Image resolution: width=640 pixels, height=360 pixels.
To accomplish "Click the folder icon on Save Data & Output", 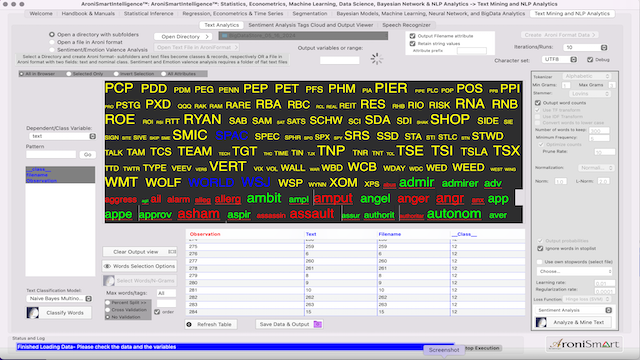I will pos(318,324).
